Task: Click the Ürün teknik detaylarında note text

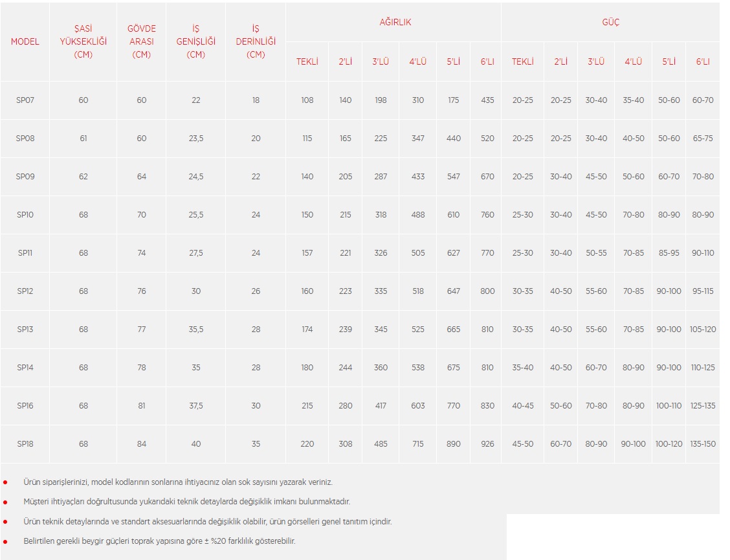Action: [x=207, y=522]
